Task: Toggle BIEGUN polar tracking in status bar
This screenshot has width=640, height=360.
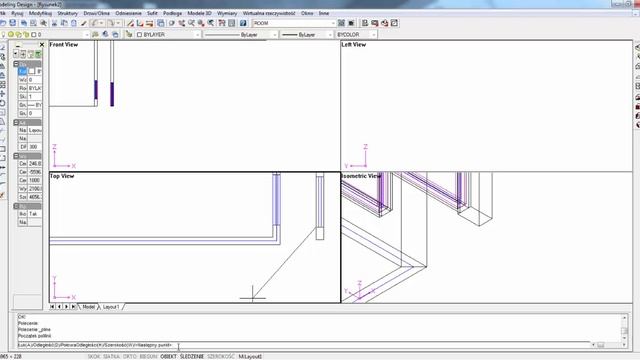Action: click(x=148, y=356)
